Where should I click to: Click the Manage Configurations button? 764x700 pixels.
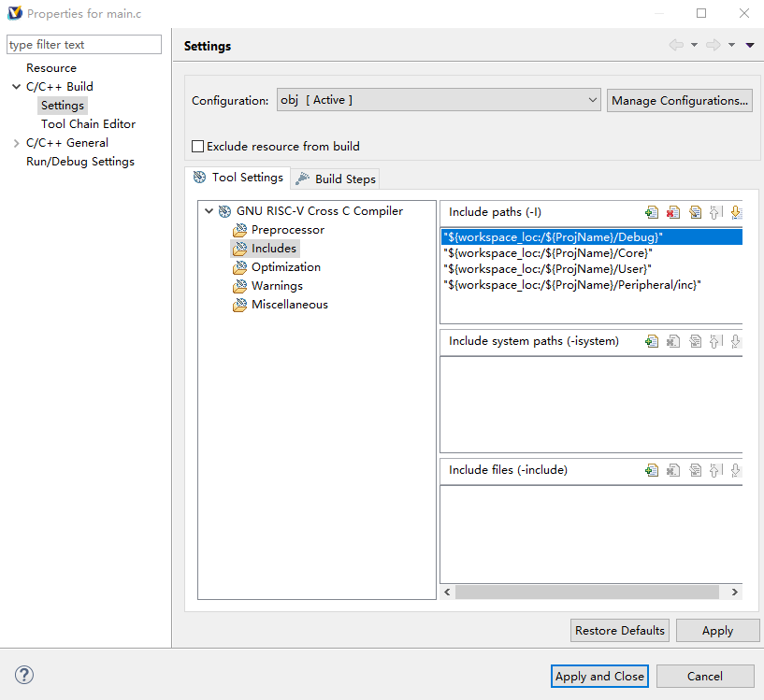(x=680, y=100)
